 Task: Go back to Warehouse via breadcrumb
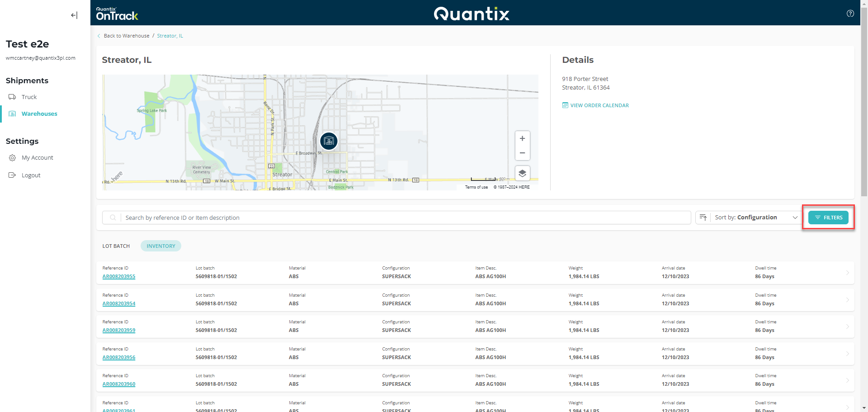[x=126, y=36]
